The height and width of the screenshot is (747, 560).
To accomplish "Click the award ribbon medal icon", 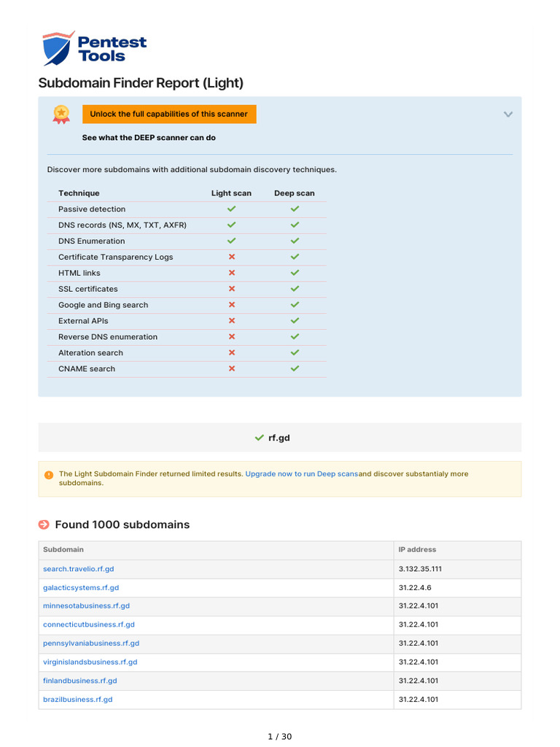I will 61,115.
